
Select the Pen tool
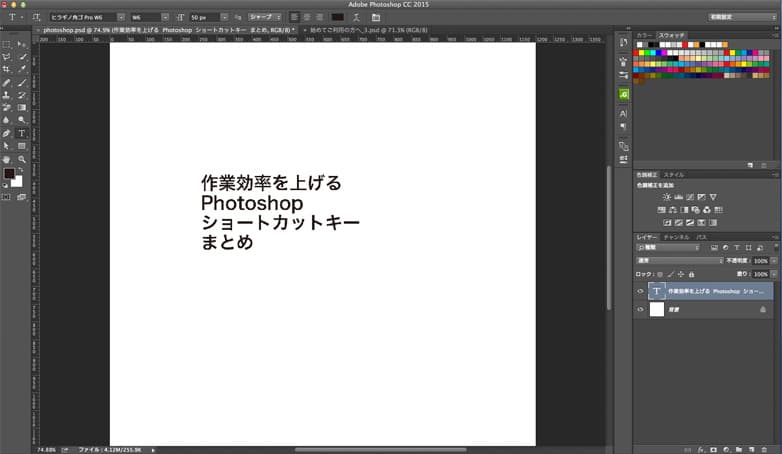6,133
